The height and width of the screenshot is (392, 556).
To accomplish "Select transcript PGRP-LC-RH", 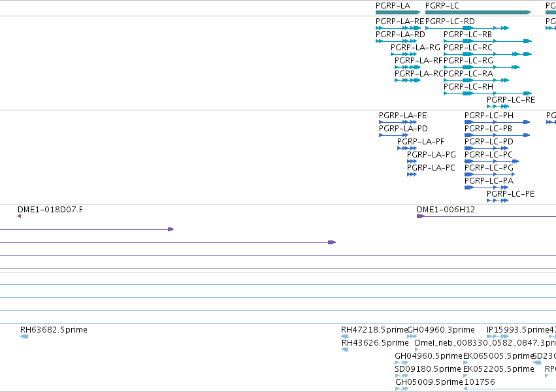I will coord(487,93).
